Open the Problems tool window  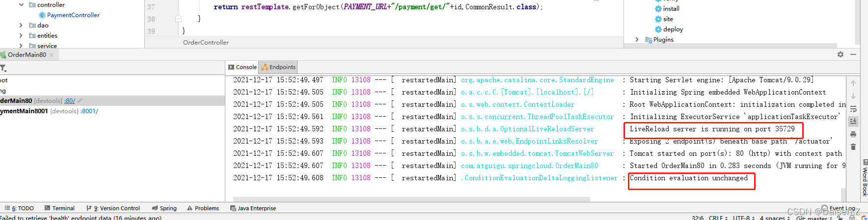coord(203,208)
